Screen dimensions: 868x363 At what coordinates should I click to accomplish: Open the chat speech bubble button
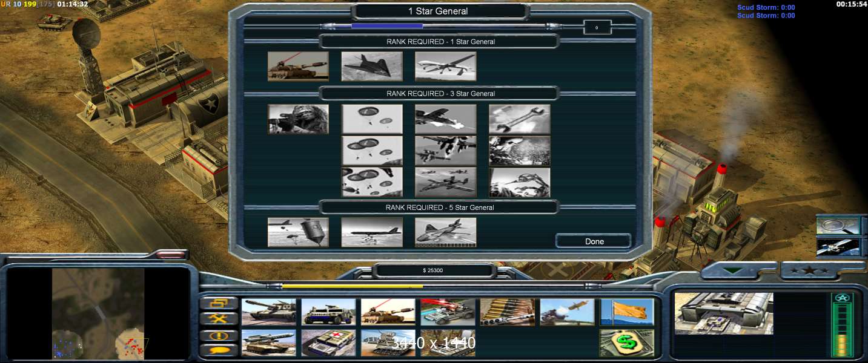click(218, 350)
